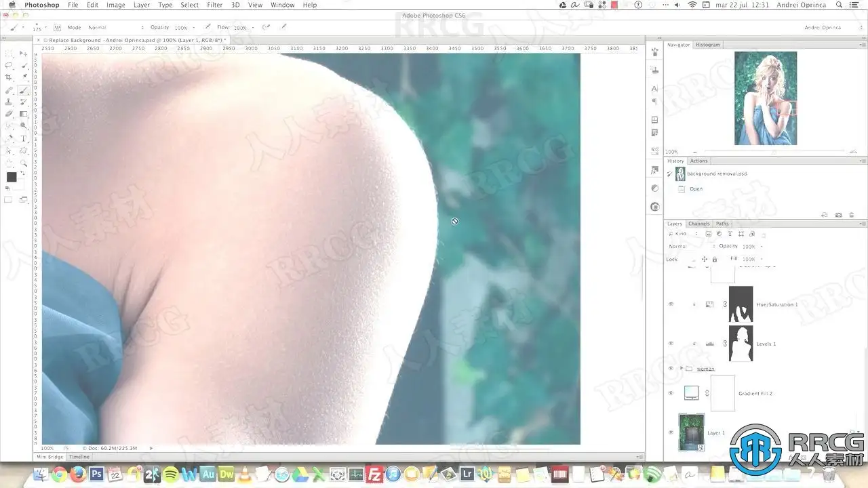Select the Gradient tool
This screenshot has height=488, width=868.
24,114
